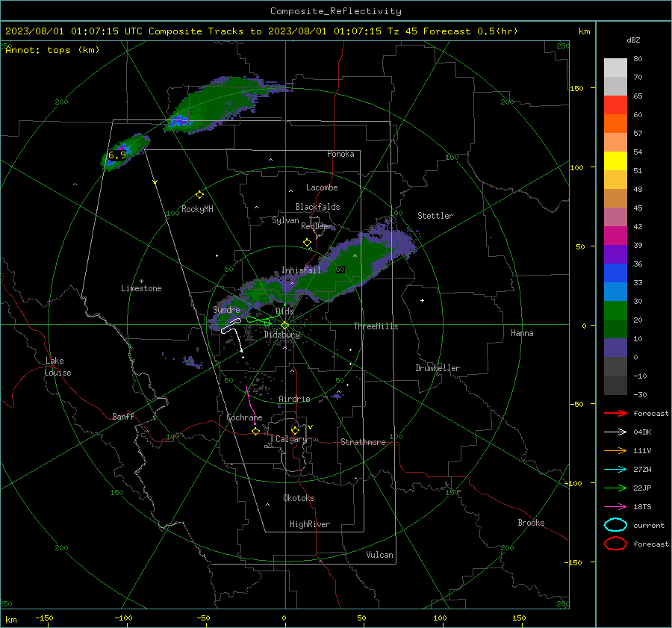Click the Blackfalds city label
The width and height of the screenshot is (672, 628).
(317, 207)
